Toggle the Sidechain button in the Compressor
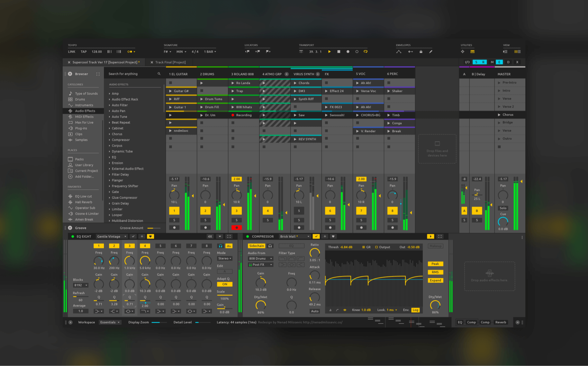 coord(256,246)
